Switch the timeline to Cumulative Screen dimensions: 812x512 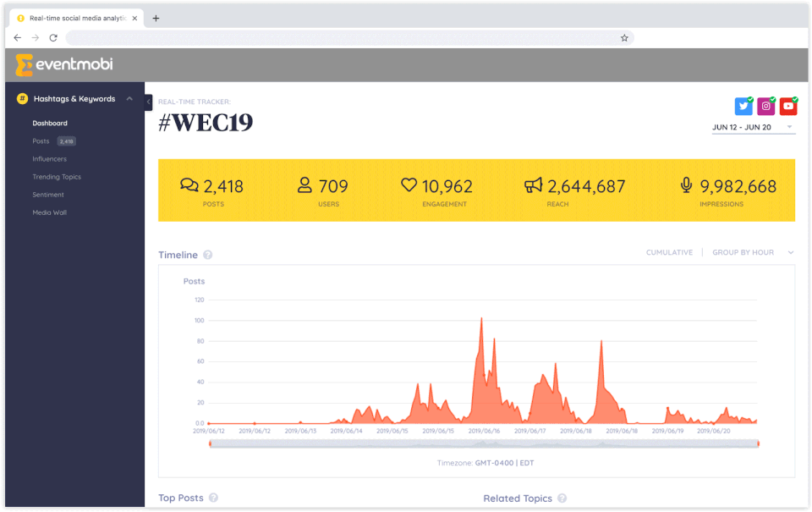[x=669, y=252]
